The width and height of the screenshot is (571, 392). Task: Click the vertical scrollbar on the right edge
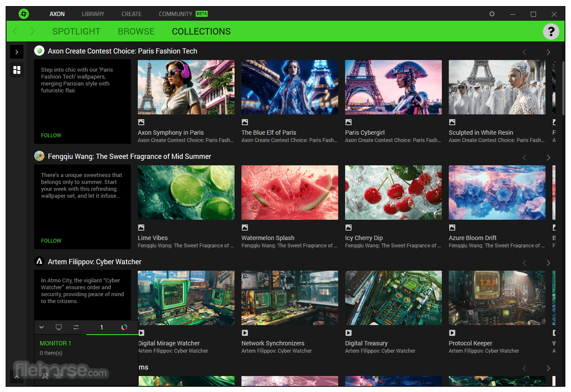563,89
